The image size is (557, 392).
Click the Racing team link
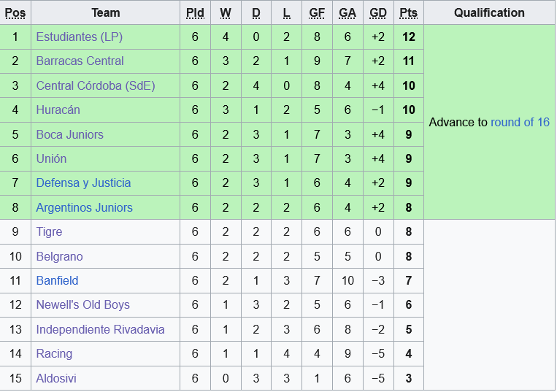[54, 354]
